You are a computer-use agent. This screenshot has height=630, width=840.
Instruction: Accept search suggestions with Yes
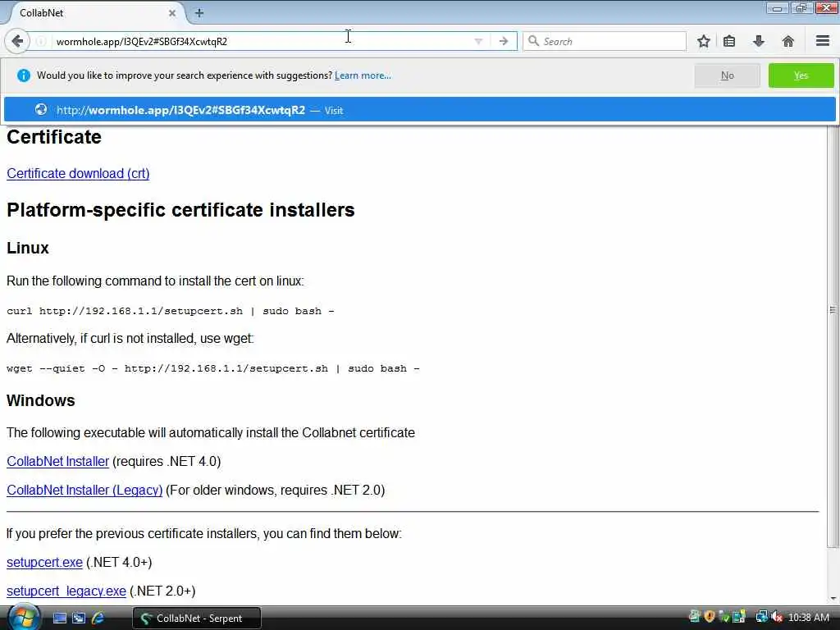(801, 75)
